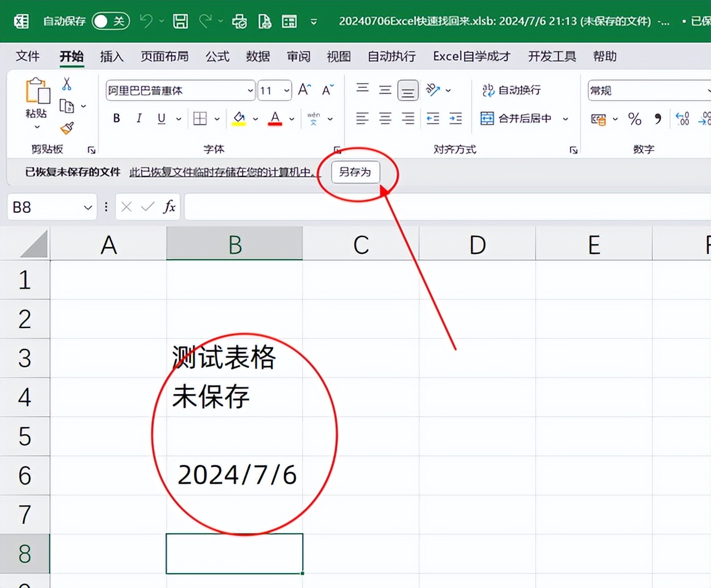Apply the yellow fill color
Viewport: 711px width, 588px height.
point(239,118)
